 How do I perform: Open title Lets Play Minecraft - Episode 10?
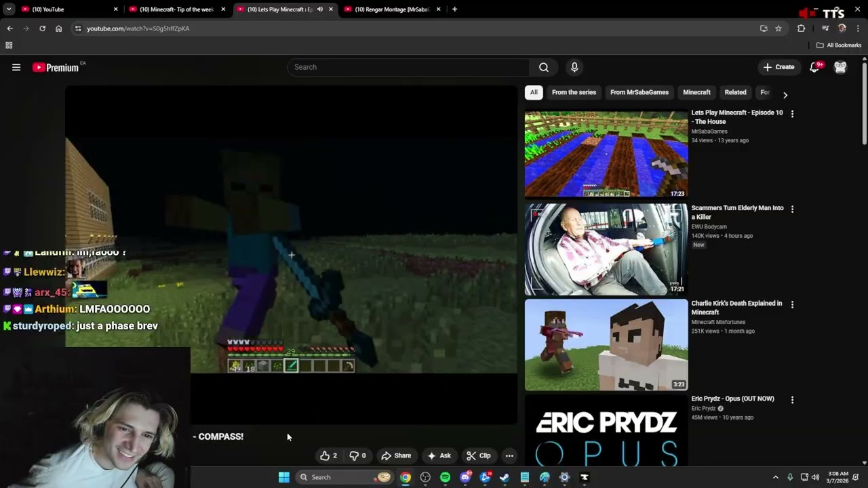pos(737,117)
